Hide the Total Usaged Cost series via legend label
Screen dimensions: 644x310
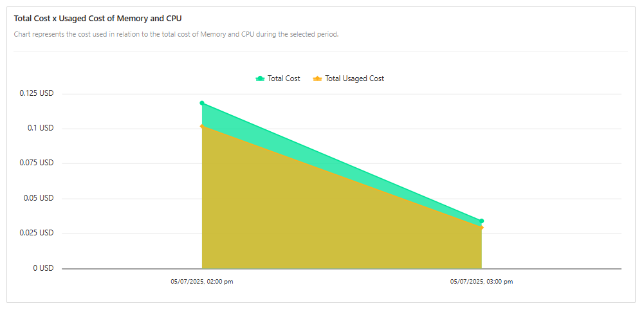coord(354,78)
